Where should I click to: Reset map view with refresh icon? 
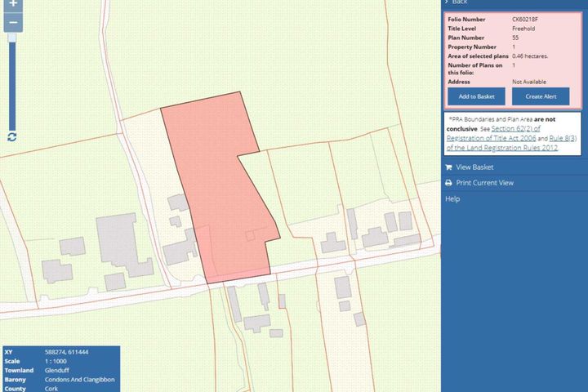12,137
